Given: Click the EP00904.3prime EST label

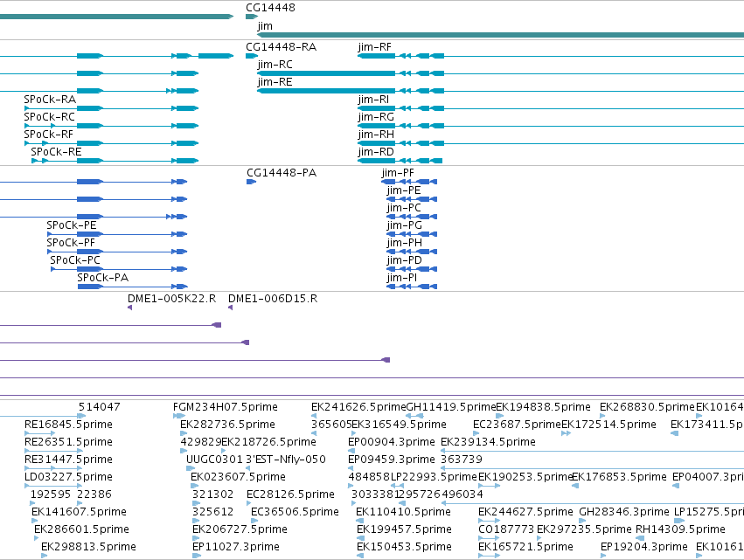Looking at the screenshot, I should point(392,442).
